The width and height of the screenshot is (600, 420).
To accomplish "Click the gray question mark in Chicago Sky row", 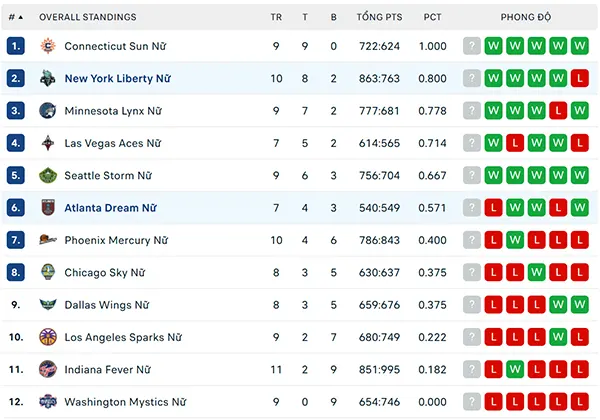I will pos(472,272).
